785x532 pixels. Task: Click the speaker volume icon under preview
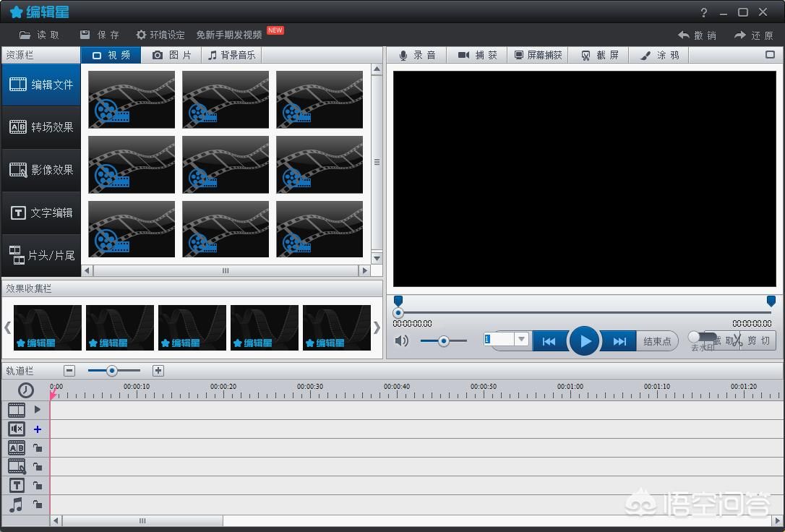pyautogui.click(x=402, y=340)
